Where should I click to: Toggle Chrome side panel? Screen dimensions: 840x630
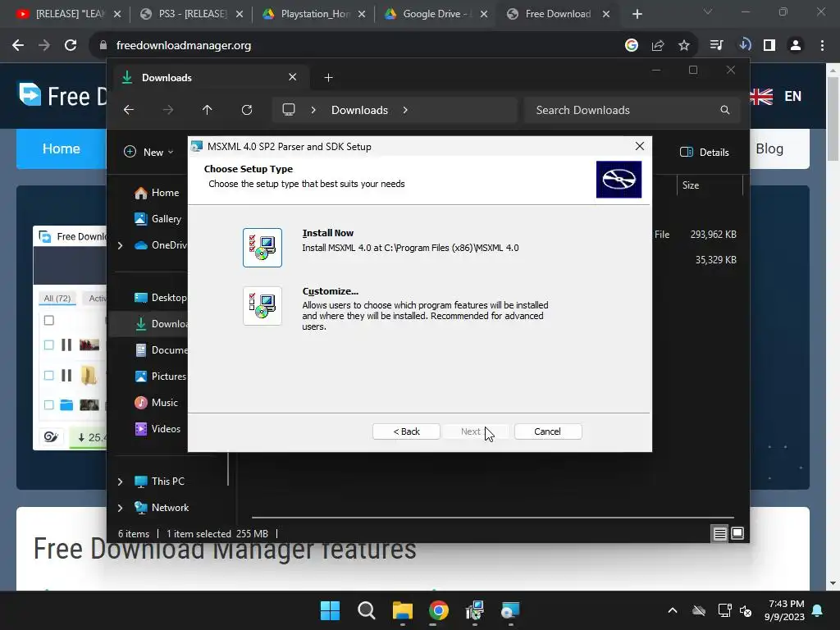point(769,46)
